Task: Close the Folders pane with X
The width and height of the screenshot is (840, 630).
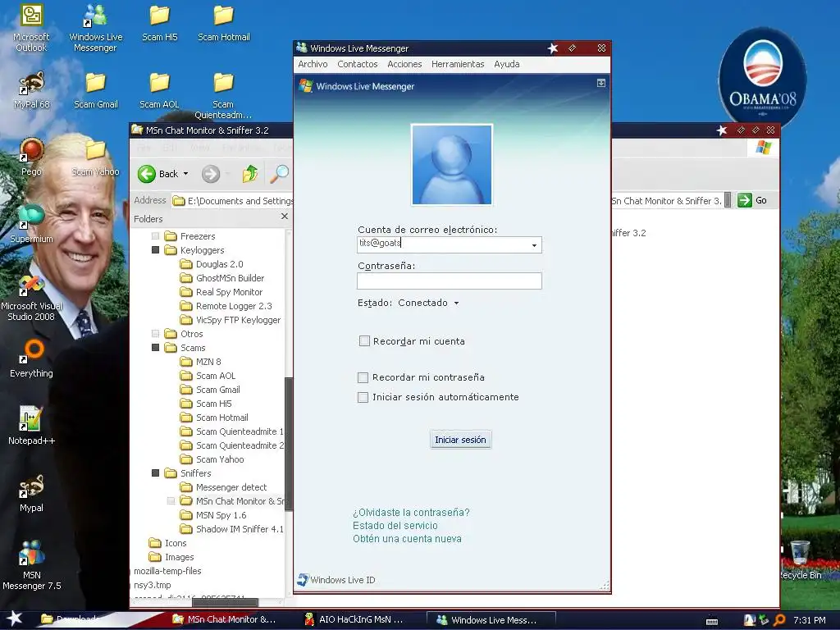Action: pos(285,217)
